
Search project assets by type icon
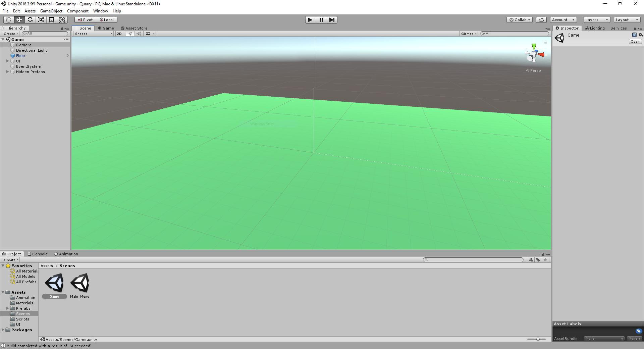pyautogui.click(x=531, y=260)
